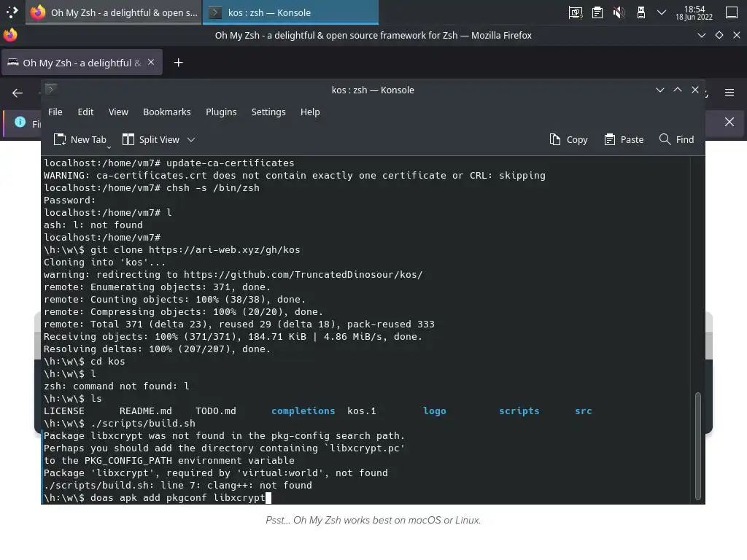Open Konsole View menu
747x560 pixels.
click(x=118, y=112)
